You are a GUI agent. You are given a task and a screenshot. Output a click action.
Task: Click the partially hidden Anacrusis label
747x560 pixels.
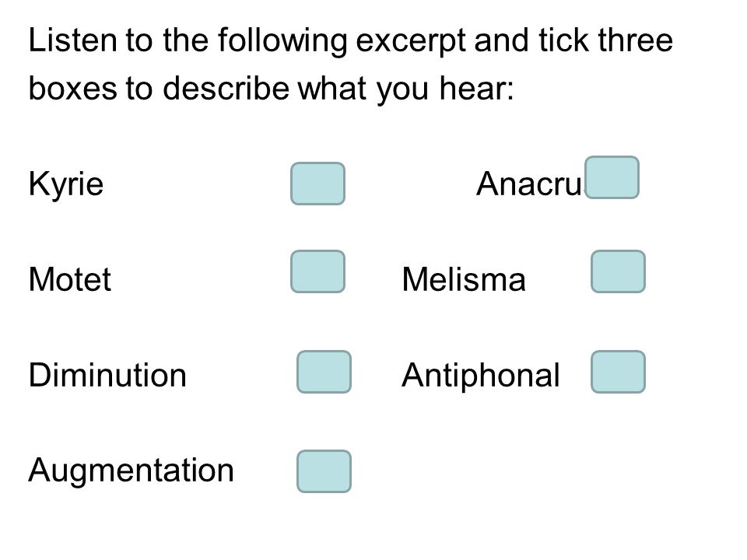(530, 184)
